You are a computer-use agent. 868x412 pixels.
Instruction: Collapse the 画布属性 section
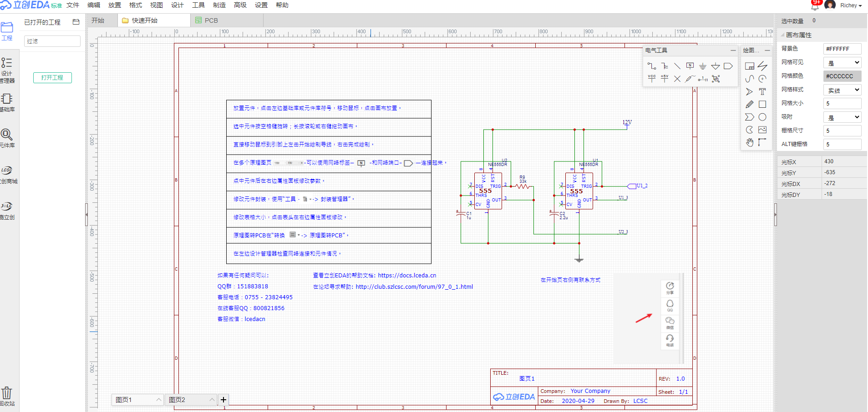click(x=783, y=35)
